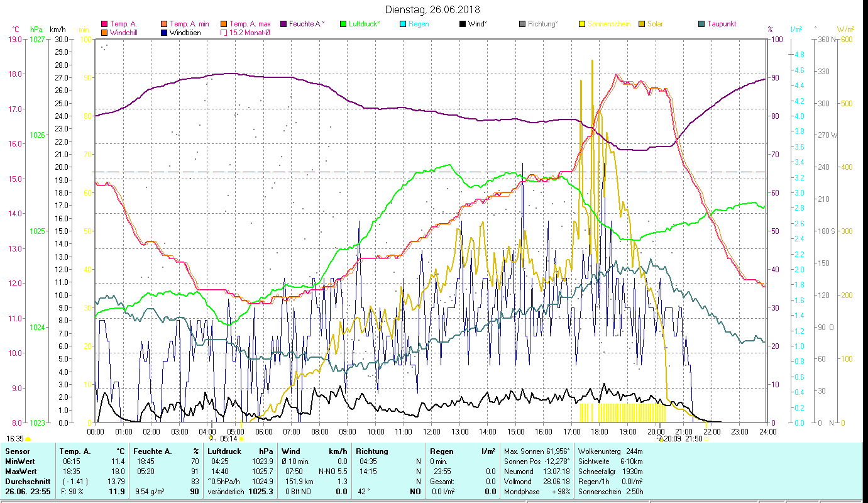
Task: Select the average temperature '13.79'
Action: coord(116,482)
